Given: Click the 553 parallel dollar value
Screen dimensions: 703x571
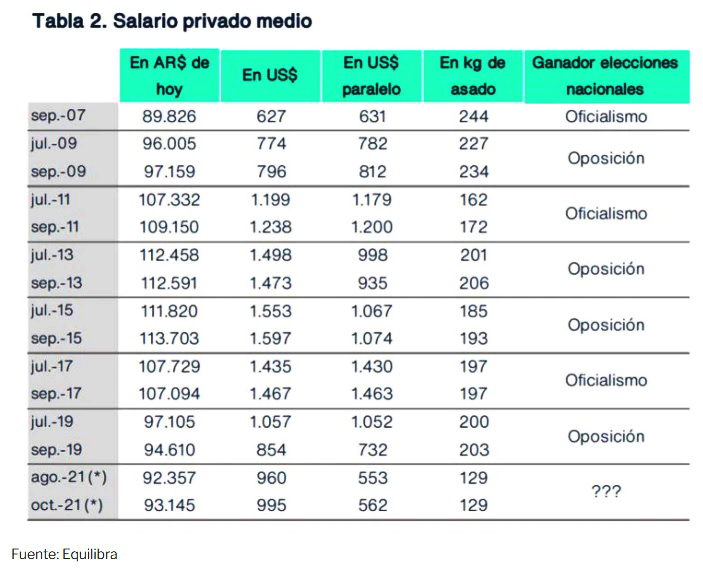Looking at the screenshot, I should point(371,478).
